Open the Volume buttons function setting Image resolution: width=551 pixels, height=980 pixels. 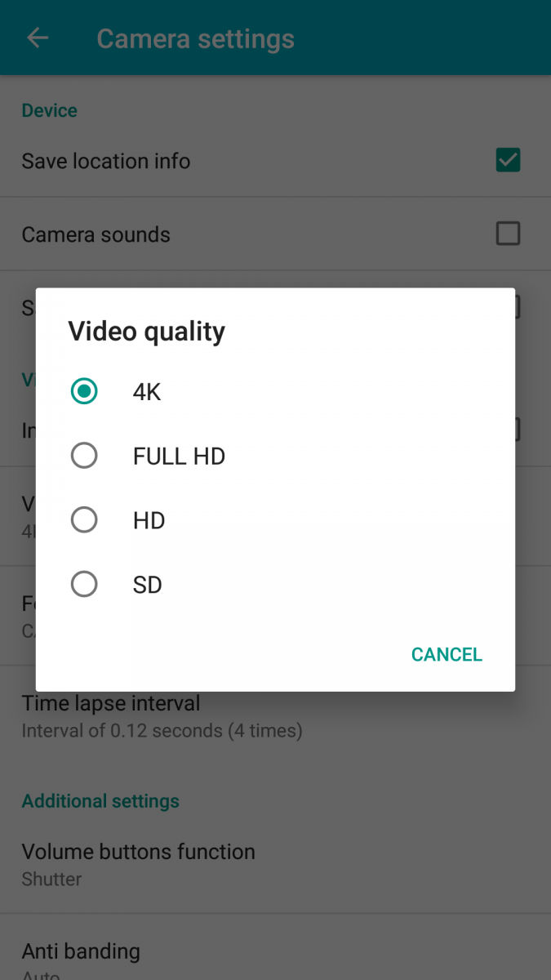point(275,865)
